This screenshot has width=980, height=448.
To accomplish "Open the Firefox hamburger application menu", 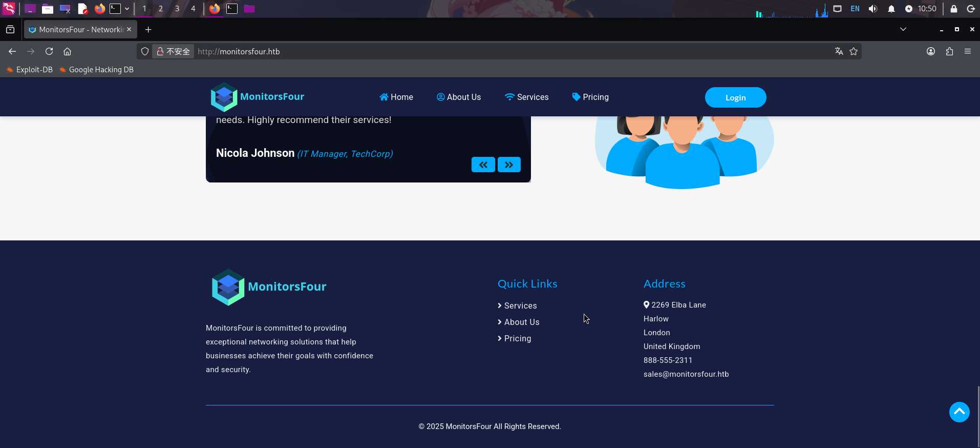I will coord(968,51).
